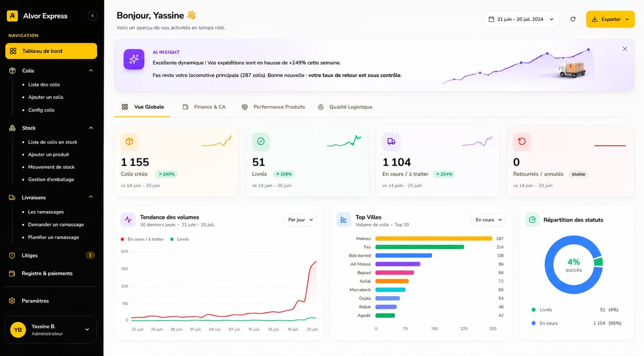Go to Ajouter un colis
Image resolution: width=644 pixels, height=356 pixels.
pyautogui.click(x=46, y=97)
